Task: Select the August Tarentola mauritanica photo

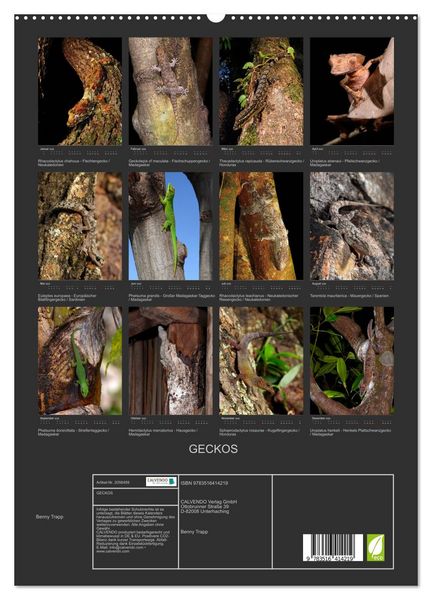Action: [x=352, y=226]
